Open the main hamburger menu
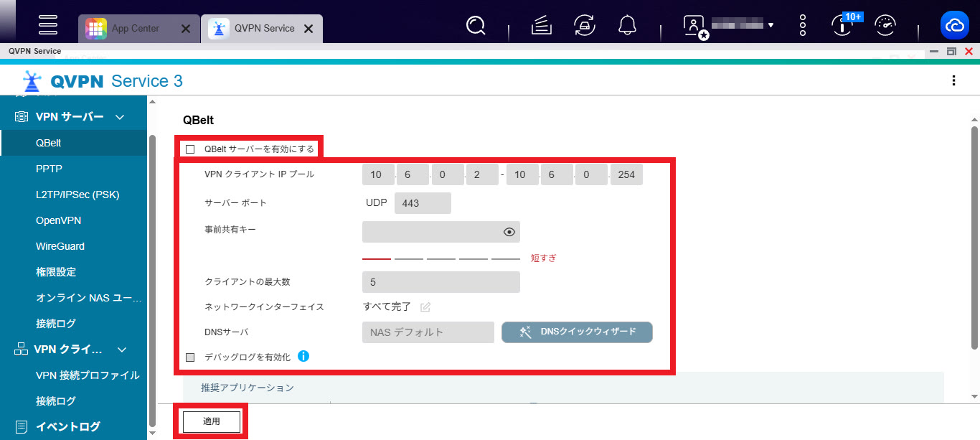 click(x=48, y=25)
